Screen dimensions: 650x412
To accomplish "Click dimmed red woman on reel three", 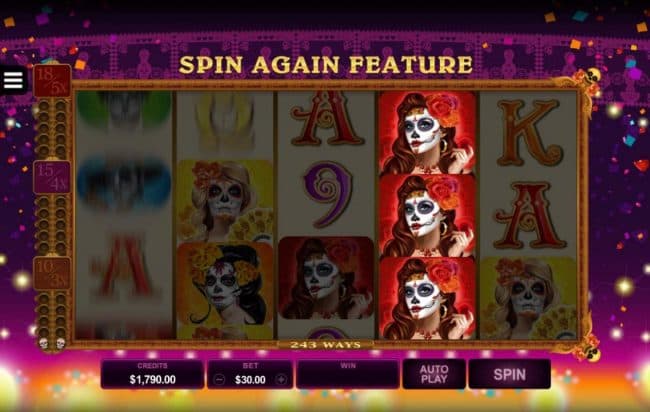I will point(326,278).
